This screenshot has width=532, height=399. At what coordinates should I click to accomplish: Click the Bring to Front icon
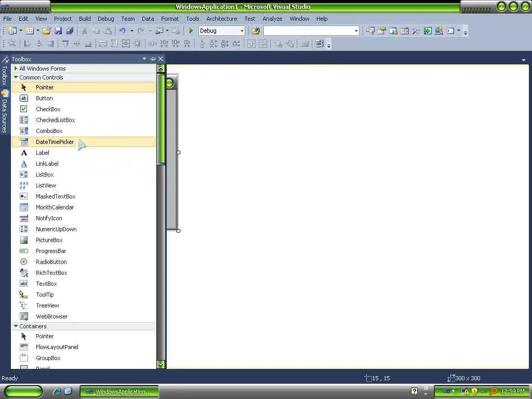278,44
